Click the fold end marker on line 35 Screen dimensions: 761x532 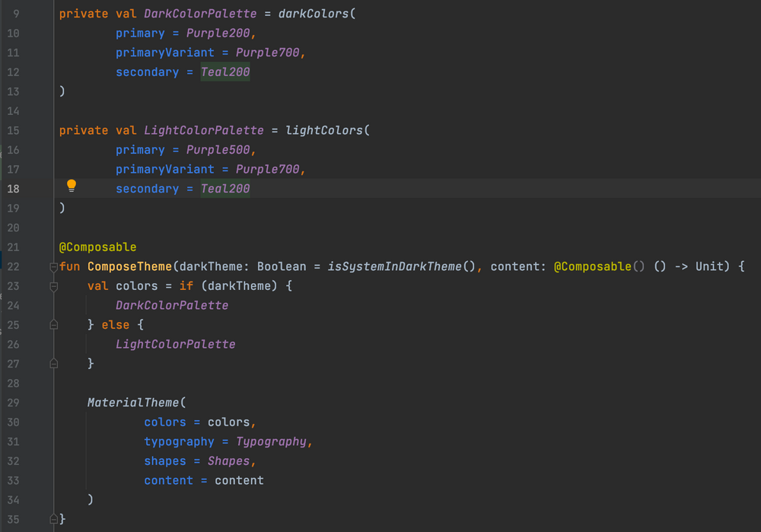tap(53, 519)
